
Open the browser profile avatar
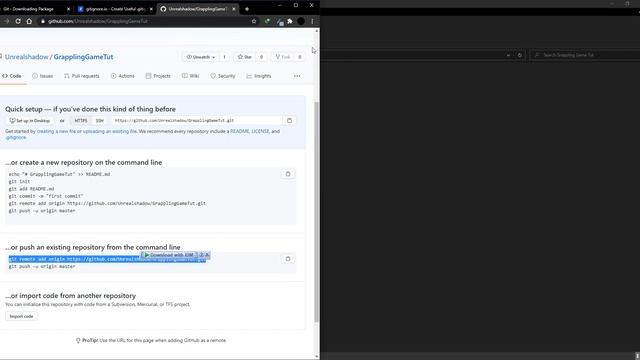301,21
